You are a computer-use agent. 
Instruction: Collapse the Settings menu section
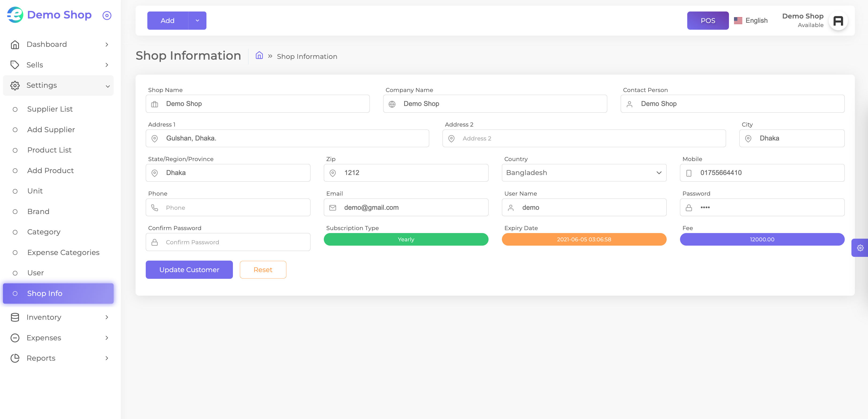pyautogui.click(x=58, y=85)
